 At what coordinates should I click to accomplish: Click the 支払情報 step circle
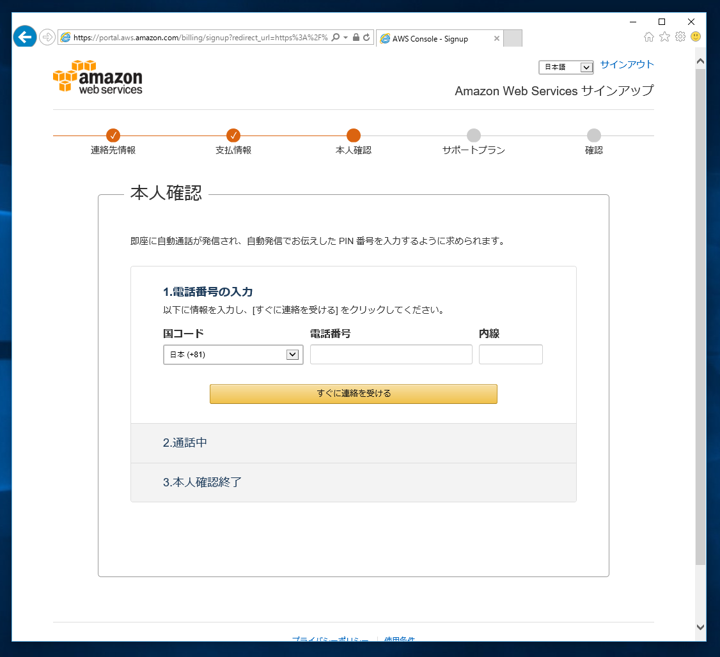(233, 135)
